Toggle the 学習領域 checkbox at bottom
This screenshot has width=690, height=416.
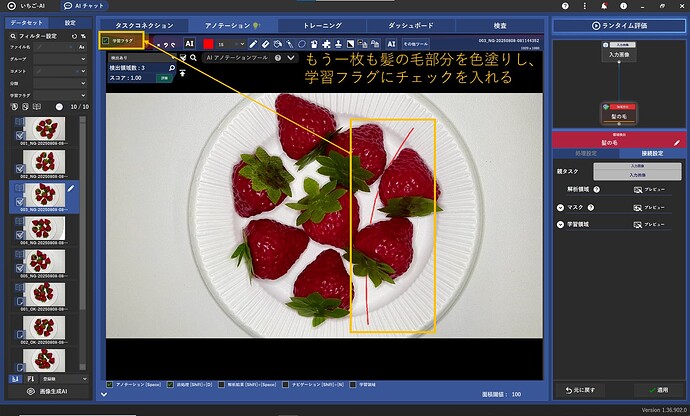point(352,384)
